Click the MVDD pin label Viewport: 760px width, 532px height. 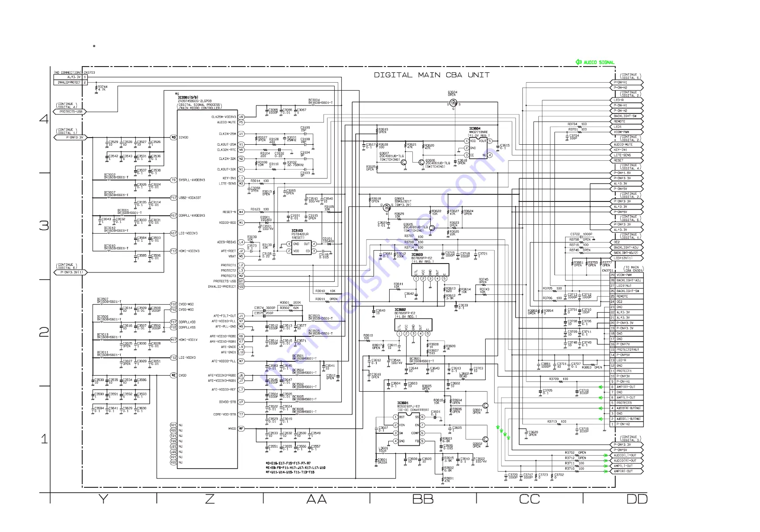232,428
